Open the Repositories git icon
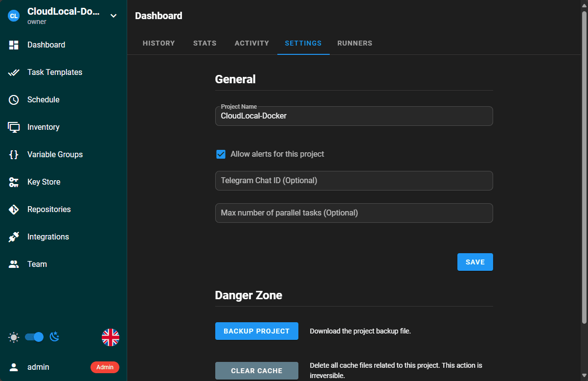Screen dimensions: 588x381 pyautogui.click(x=14, y=210)
